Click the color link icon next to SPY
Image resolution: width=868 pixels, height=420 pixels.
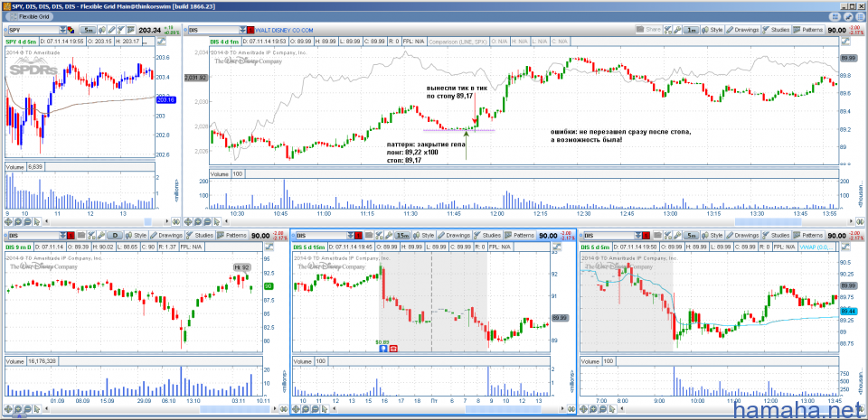(x=71, y=30)
